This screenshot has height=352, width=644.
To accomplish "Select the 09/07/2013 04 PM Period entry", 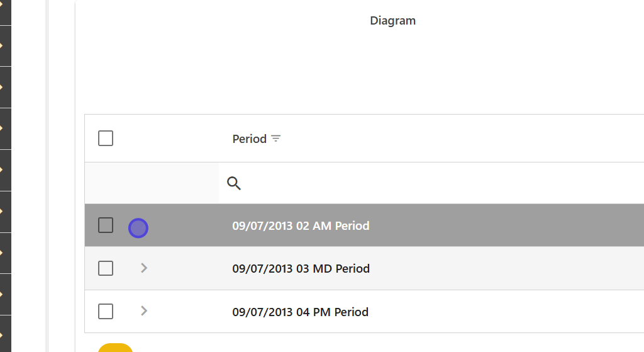I will (x=300, y=312).
